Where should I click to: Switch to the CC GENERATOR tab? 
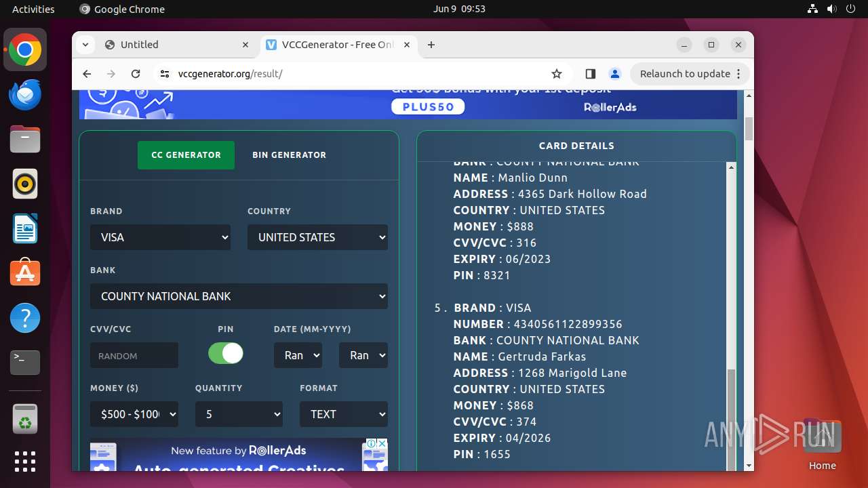[186, 155]
